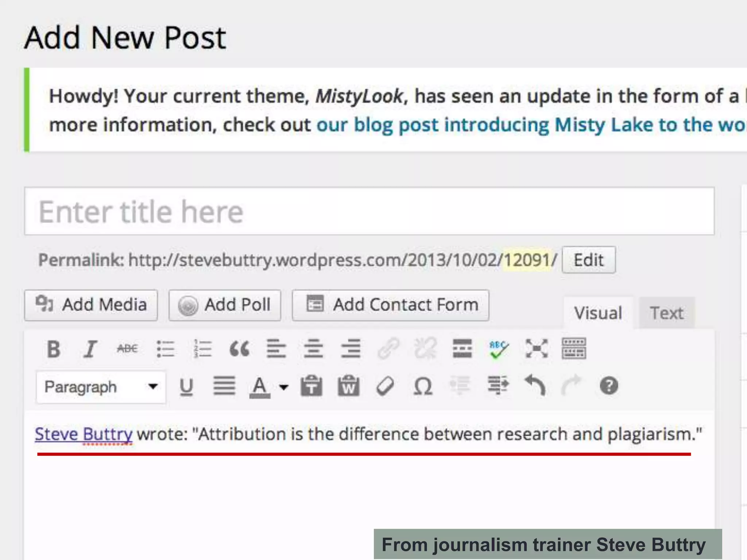Open the Steve Buttry link in editor
747x560 pixels.
[x=84, y=434]
